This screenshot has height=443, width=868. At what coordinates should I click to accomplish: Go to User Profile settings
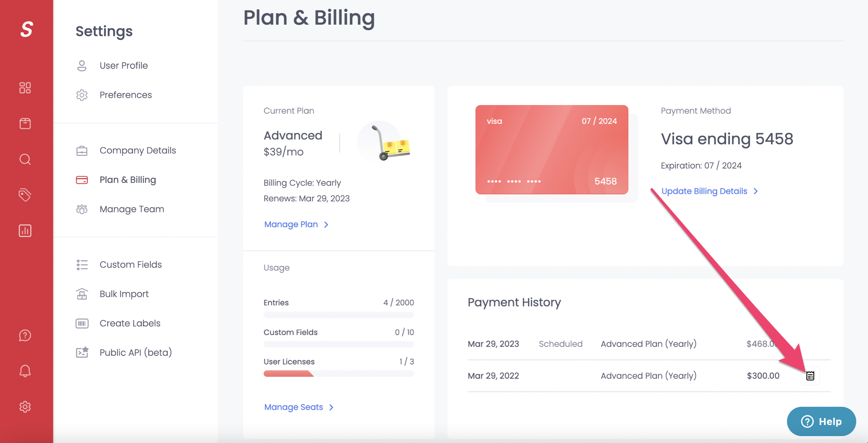(124, 66)
